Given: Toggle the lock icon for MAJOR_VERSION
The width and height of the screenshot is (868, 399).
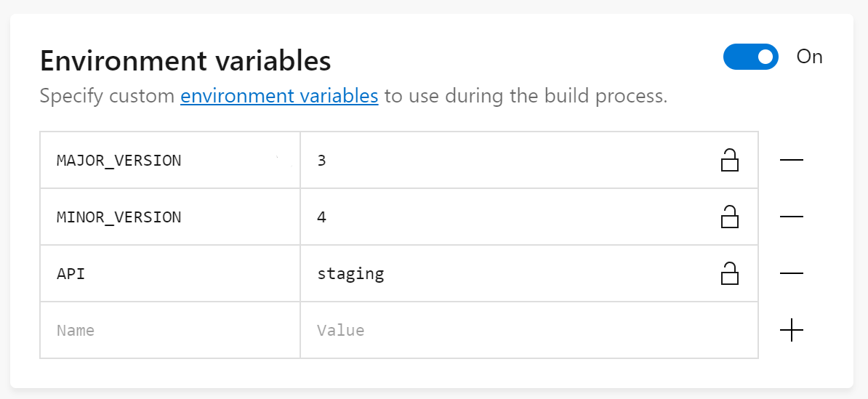Looking at the screenshot, I should click(x=729, y=160).
